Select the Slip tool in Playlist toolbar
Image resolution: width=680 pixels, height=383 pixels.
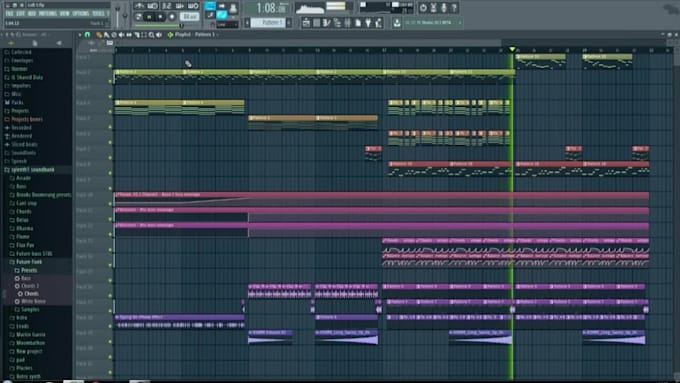[129, 35]
